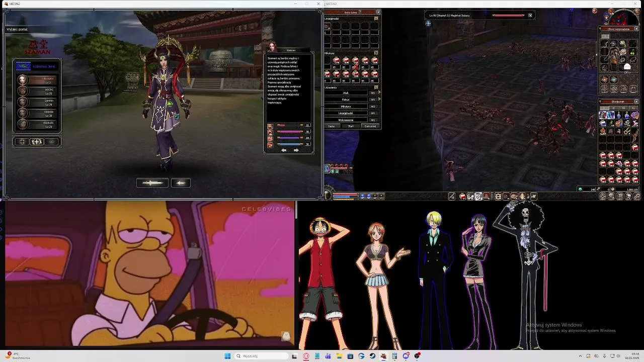Select the Lv.78 character slot
This screenshot has height=362, width=644.
click(x=37, y=102)
